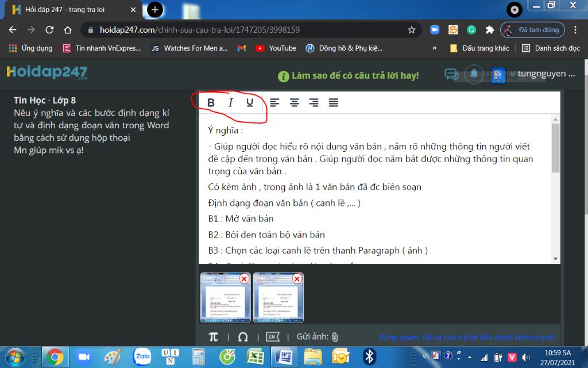Toggle underline formatting in editor
This screenshot has height=368, width=588.
[x=250, y=102]
